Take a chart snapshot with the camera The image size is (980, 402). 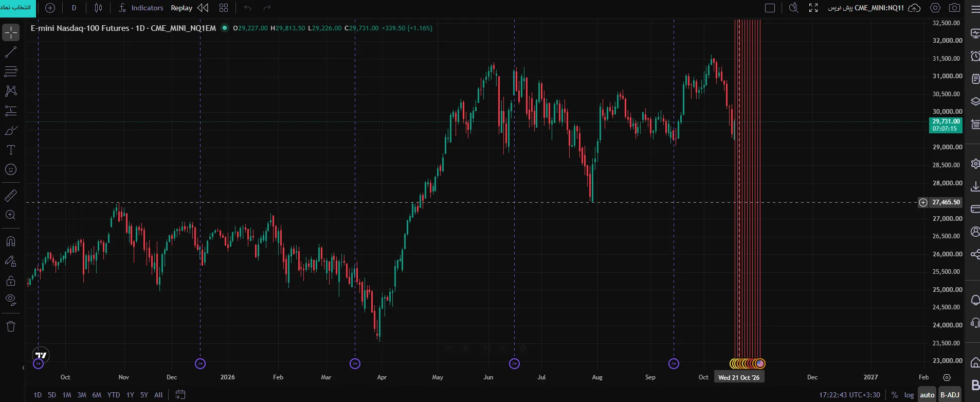pyautogui.click(x=954, y=8)
